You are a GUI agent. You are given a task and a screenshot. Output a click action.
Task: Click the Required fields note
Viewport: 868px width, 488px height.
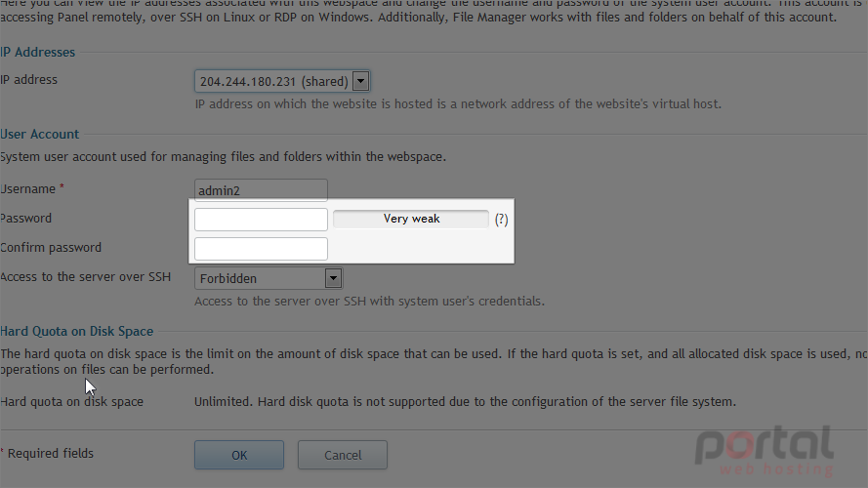(x=47, y=453)
